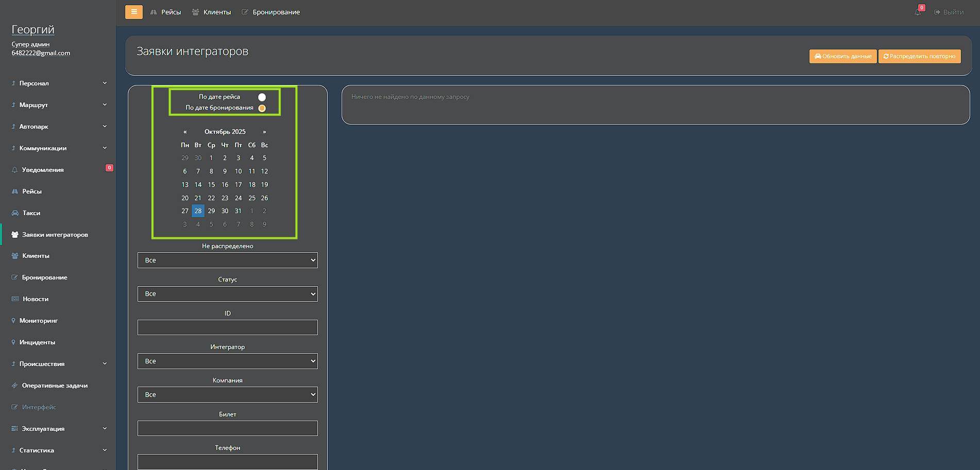Click the Оперативные задачи sidebar icon
The width and height of the screenshot is (980, 470).
pyautogui.click(x=14, y=386)
